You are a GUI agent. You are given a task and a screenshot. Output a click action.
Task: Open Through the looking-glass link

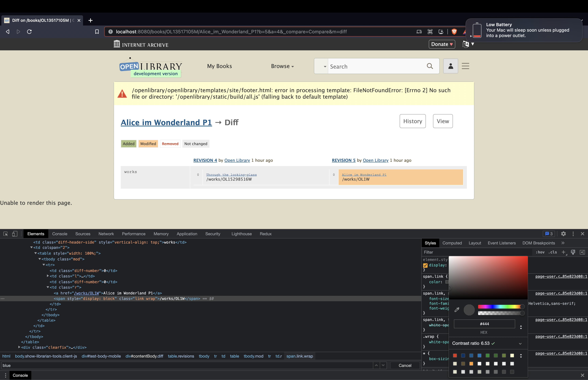click(x=231, y=175)
